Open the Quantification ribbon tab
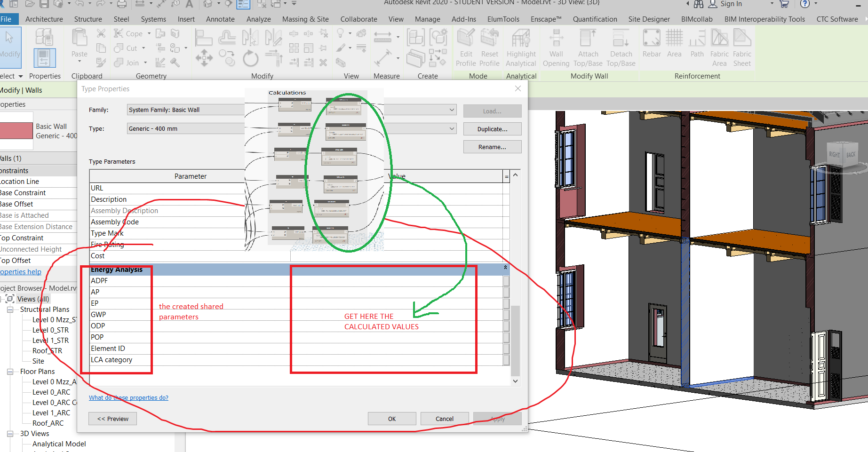Image resolution: width=868 pixels, height=452 pixels. pos(595,19)
